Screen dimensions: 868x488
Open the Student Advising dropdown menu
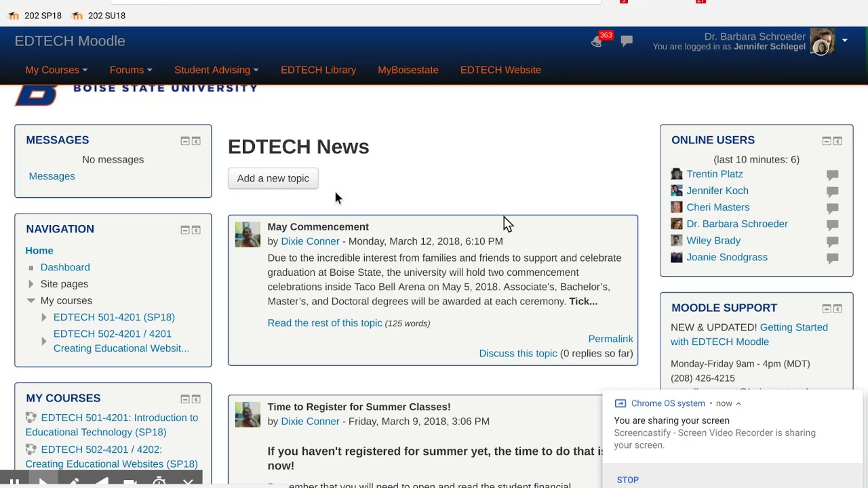point(216,70)
